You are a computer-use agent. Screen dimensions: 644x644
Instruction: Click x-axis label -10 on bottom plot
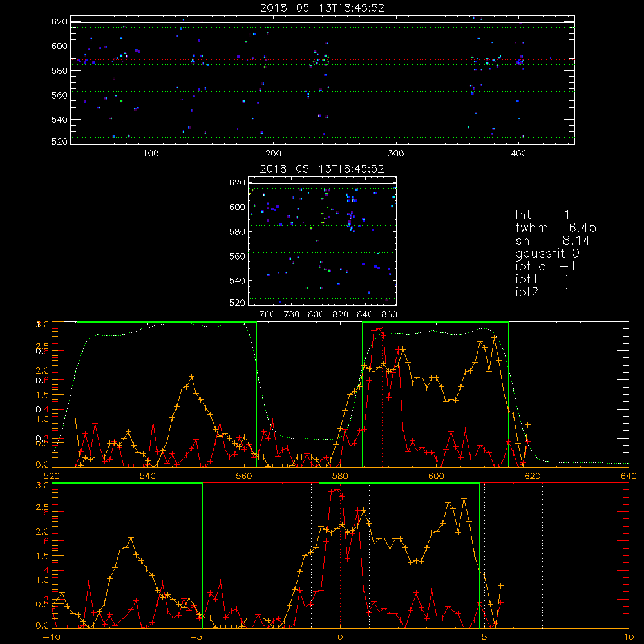pos(52,637)
